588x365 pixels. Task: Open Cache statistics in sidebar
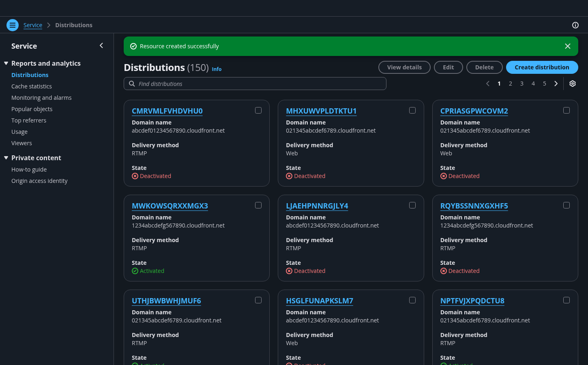tap(32, 86)
